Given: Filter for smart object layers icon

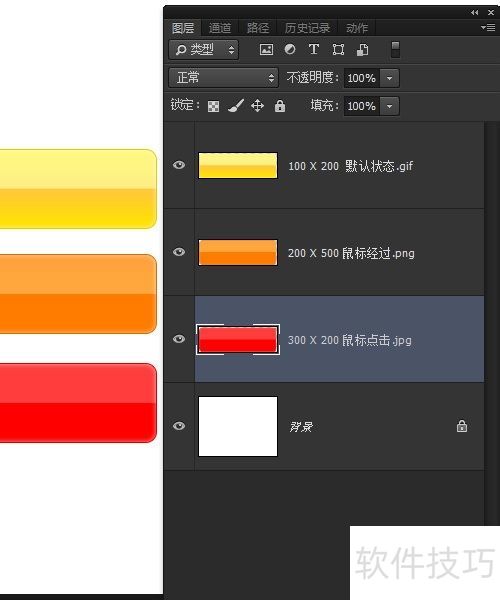Looking at the screenshot, I should [x=362, y=50].
